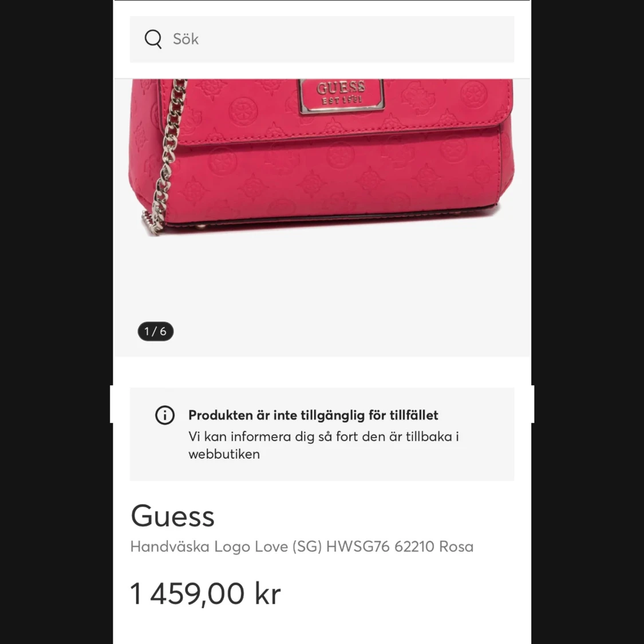This screenshot has height=644, width=644.
Task: Open the Guess brand name heading
Action: 172,515
